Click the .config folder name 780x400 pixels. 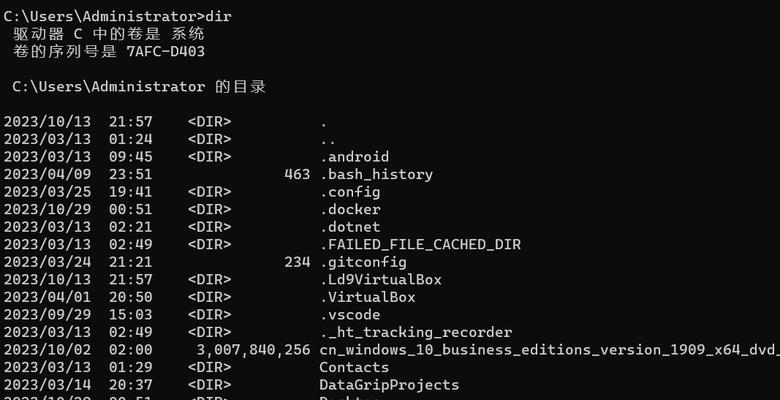point(350,192)
